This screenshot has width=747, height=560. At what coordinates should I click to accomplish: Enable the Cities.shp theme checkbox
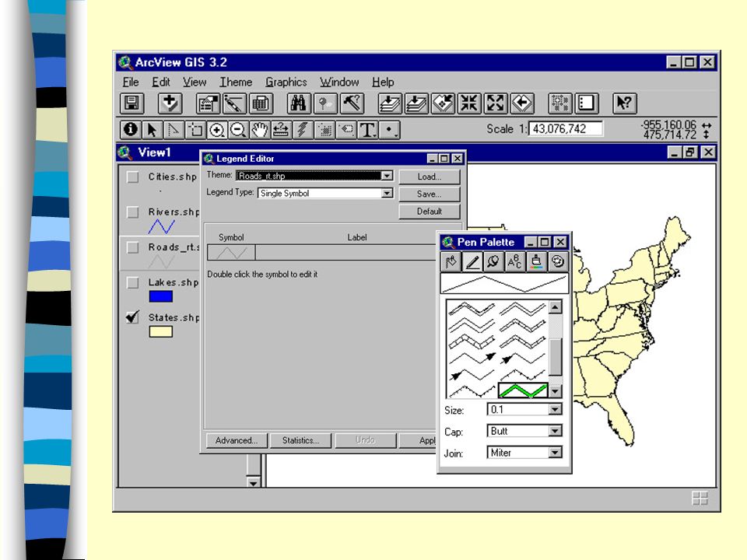click(x=133, y=177)
